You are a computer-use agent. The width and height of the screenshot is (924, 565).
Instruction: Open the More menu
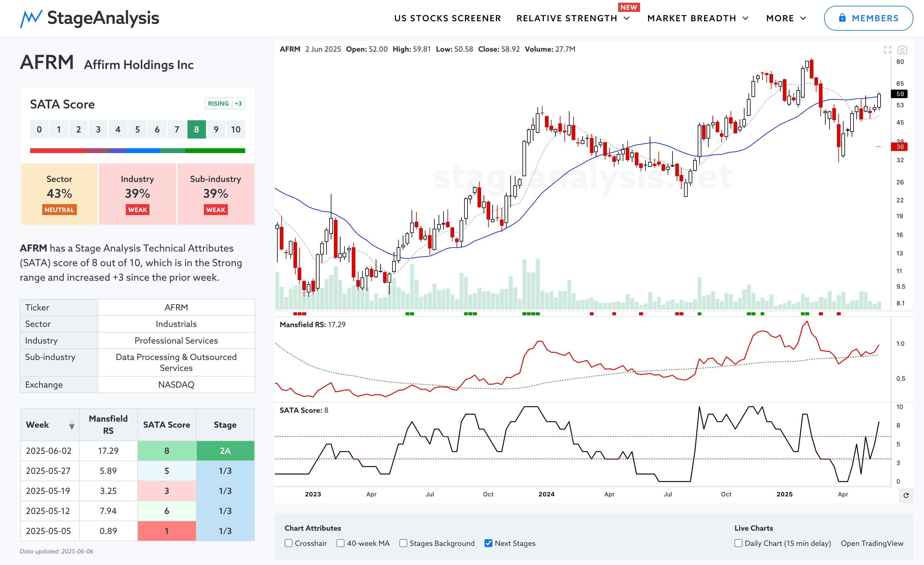780,18
